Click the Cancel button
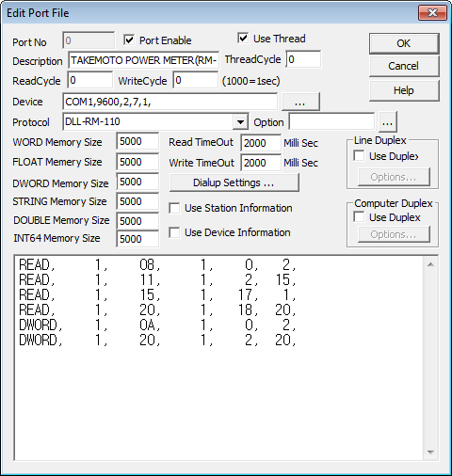Viewport: 452px width, 476px height. 404,66
